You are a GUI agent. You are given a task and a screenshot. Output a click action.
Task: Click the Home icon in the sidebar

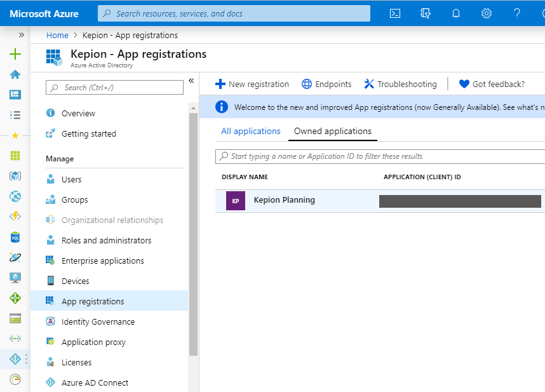pos(14,74)
